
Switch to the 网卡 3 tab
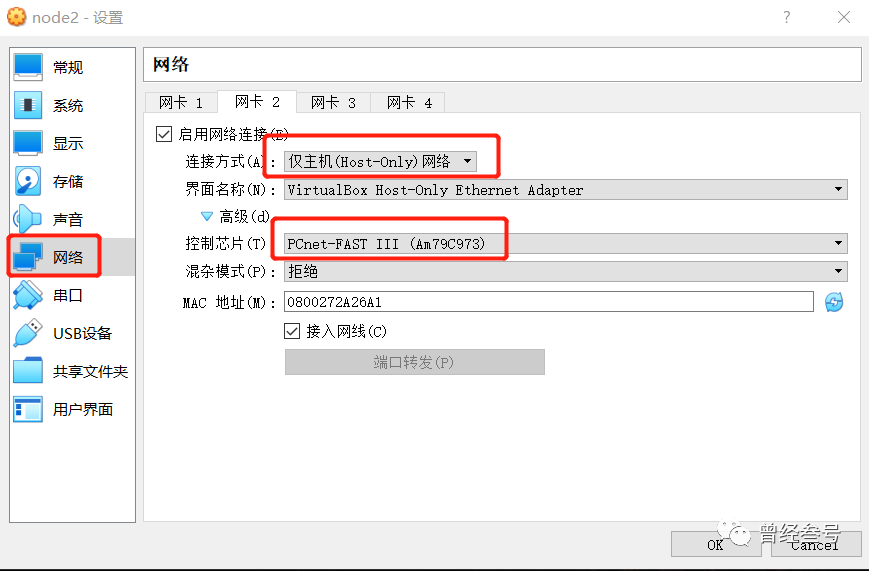pyautogui.click(x=333, y=102)
